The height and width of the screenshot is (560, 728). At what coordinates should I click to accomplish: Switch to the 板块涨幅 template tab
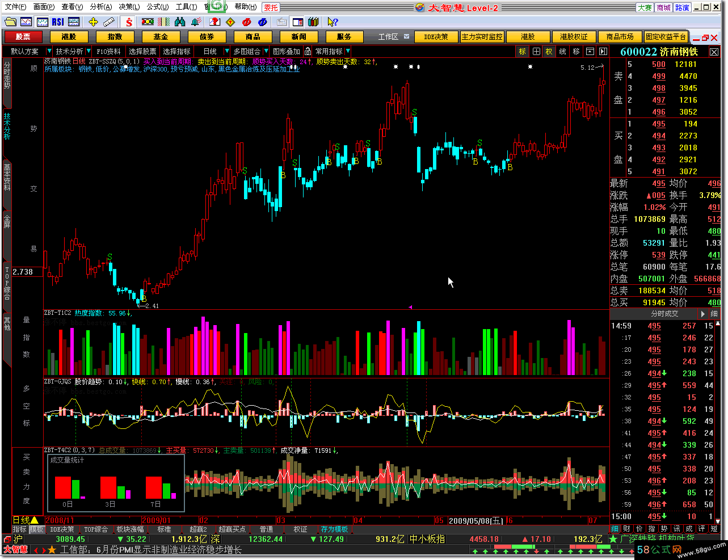point(131,529)
